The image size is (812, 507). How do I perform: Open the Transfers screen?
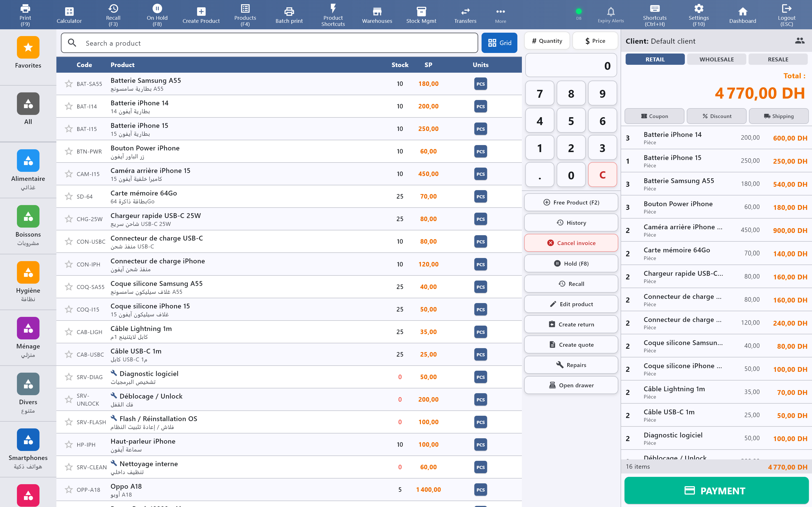[465, 14]
